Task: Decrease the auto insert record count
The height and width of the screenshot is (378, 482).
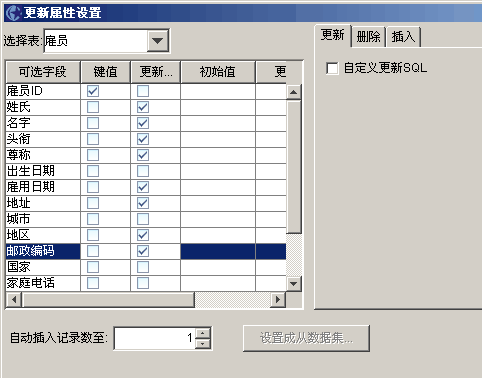Action: click(203, 344)
